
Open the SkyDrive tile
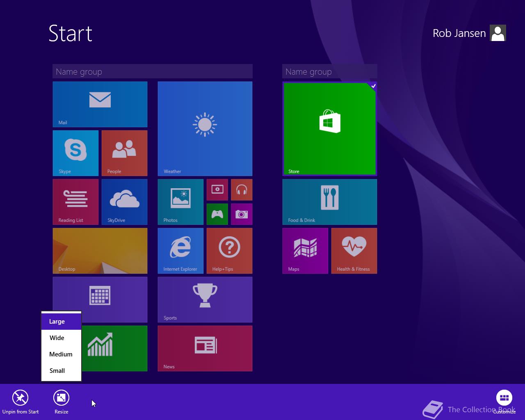124,202
